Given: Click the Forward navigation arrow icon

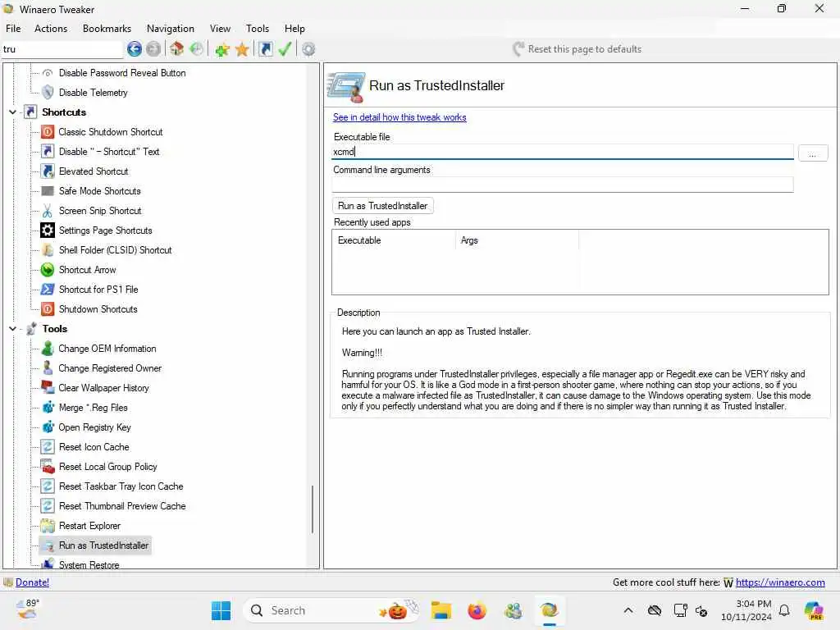Looking at the screenshot, I should 153,49.
